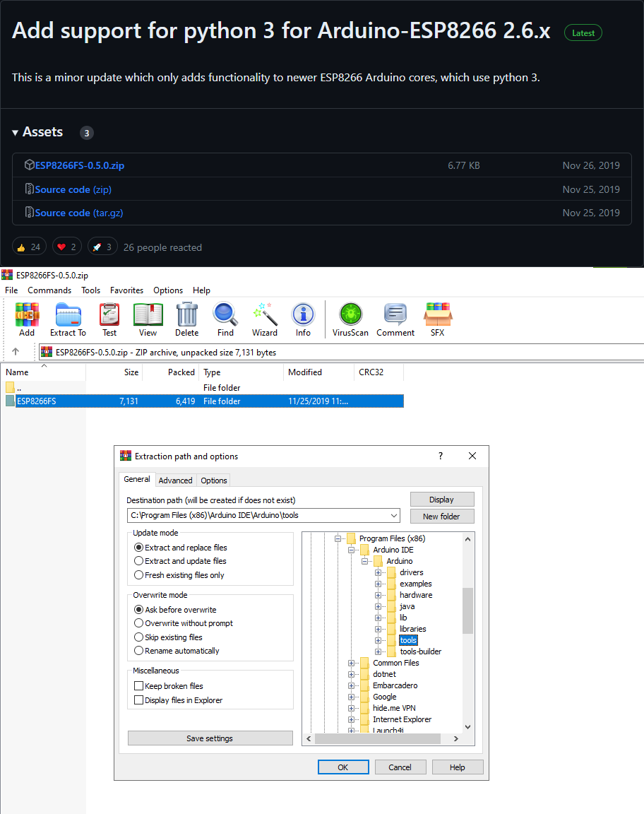Screen dimensions: 644x814
Task: Switch to the Options tab in dialog
Action: (x=214, y=480)
